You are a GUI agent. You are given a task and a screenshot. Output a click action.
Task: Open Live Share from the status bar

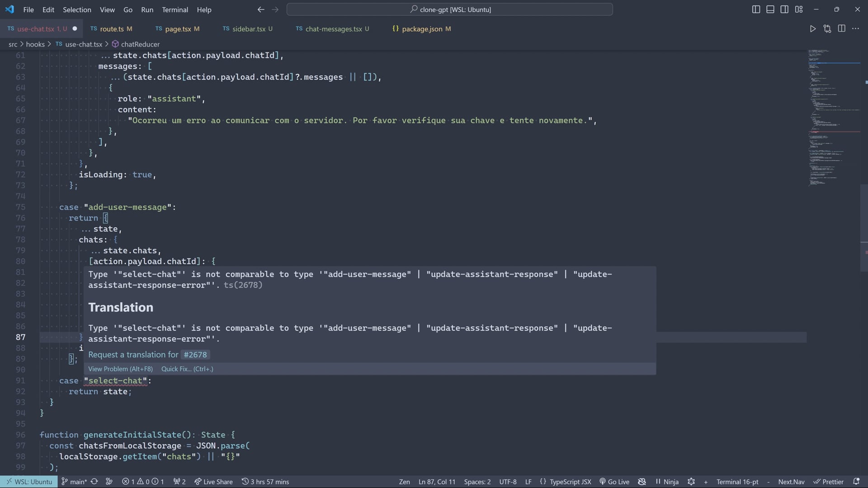tap(213, 482)
